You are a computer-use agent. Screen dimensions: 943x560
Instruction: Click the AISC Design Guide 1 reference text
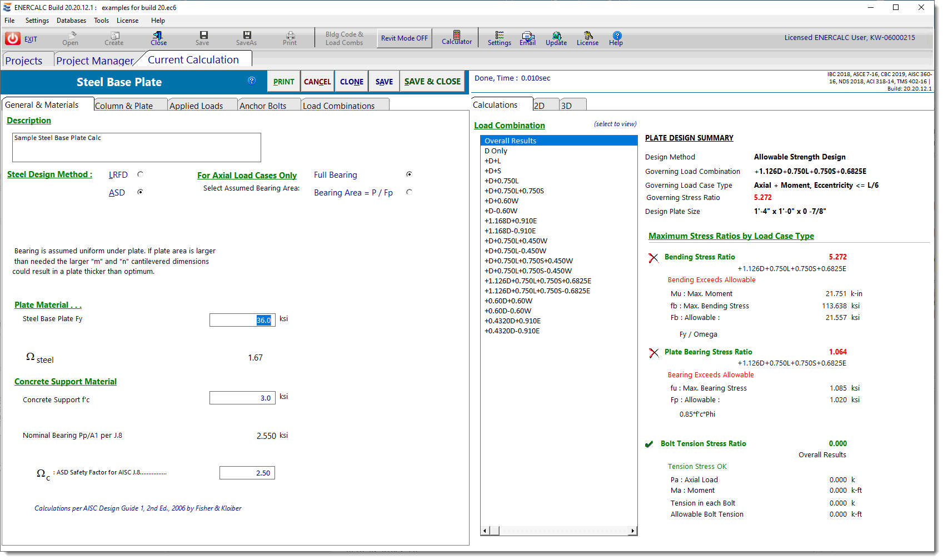pos(138,508)
